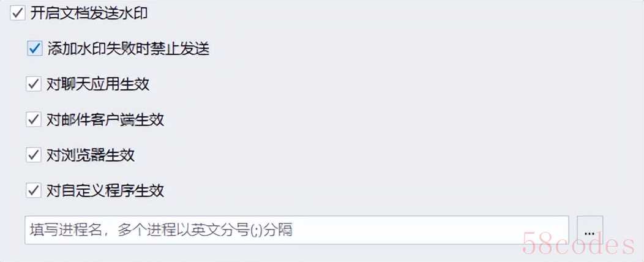Image resolution: width=644 pixels, height=262 pixels.
Task: Uncheck the 开启文档发送水印 checkbox
Action: (x=18, y=13)
